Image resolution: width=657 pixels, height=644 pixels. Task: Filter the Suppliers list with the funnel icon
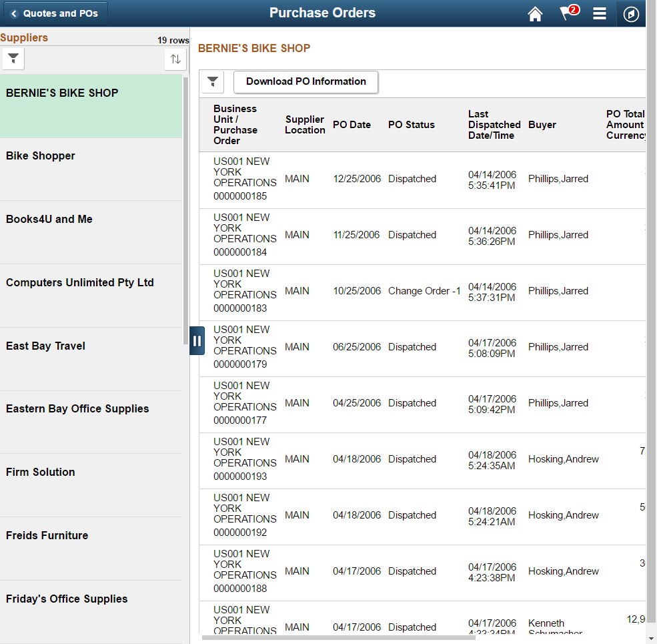[13, 59]
